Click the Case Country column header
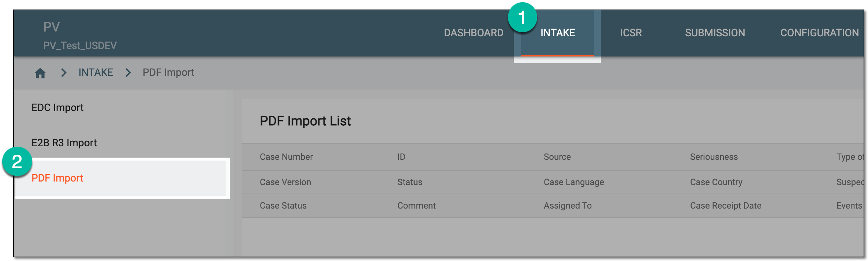 (x=716, y=182)
